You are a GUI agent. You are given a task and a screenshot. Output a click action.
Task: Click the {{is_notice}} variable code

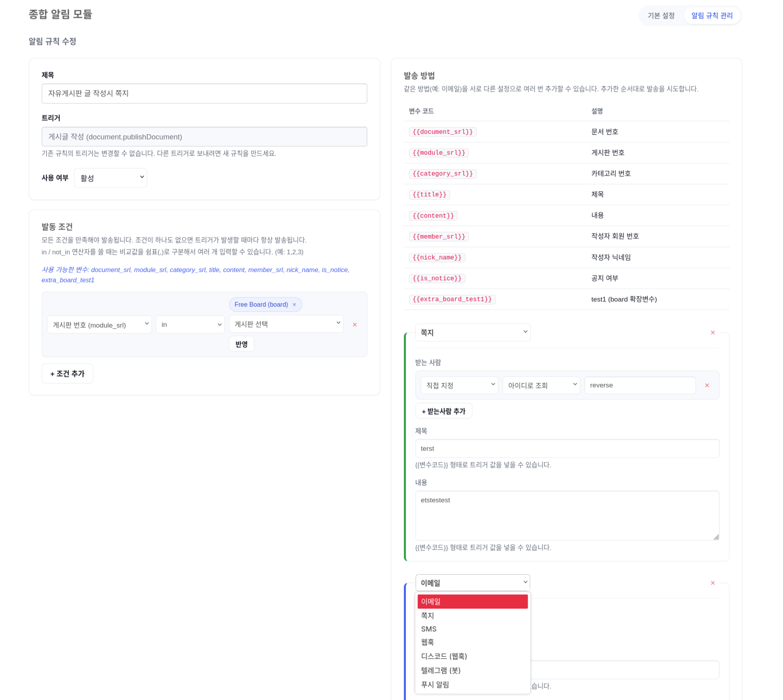(437, 278)
